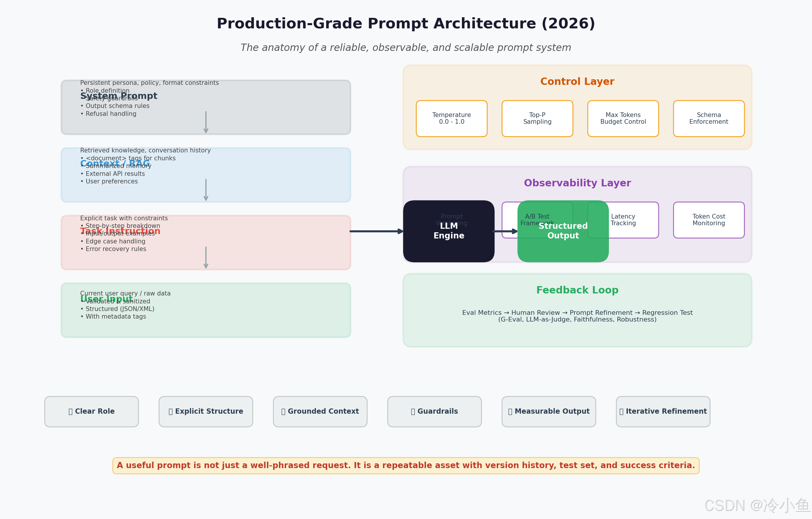Viewport: 812px width, 519px height.
Task: Click the Output schema rules bullet
Action: click(115, 106)
